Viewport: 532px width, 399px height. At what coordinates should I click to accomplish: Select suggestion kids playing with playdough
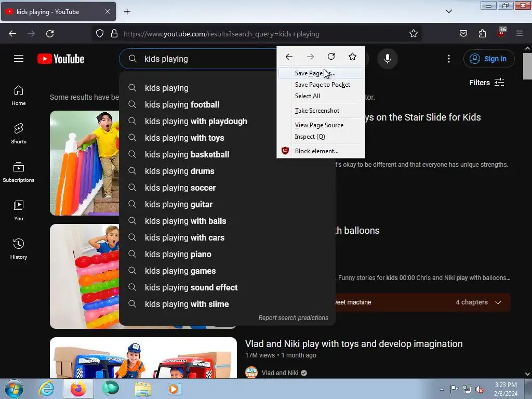[228, 121]
